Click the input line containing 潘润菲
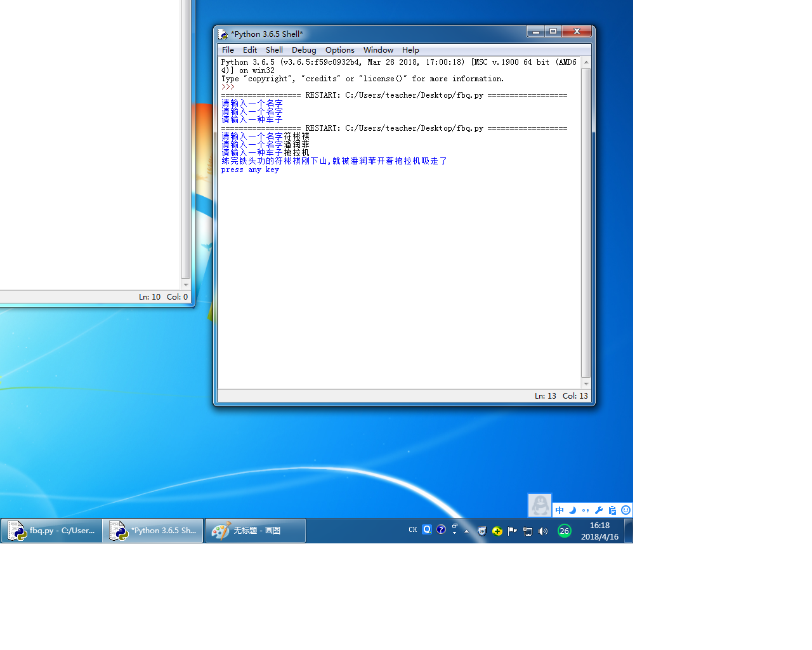 point(265,145)
